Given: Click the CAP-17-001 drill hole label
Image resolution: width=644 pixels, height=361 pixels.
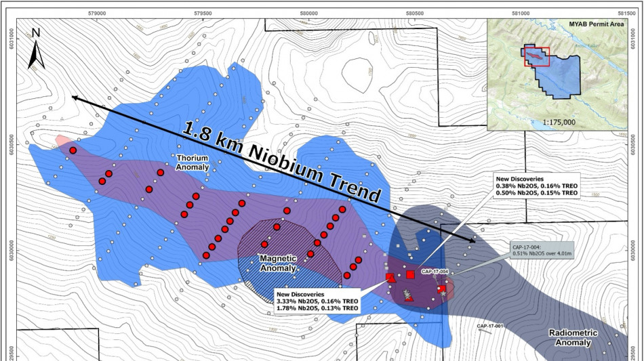Looking at the screenshot, I should click(489, 326).
